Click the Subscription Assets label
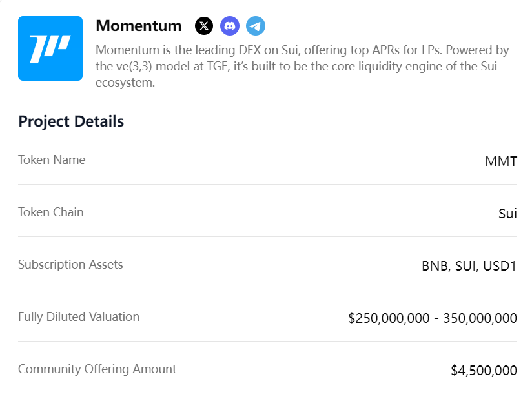532x401 pixels. click(x=70, y=264)
